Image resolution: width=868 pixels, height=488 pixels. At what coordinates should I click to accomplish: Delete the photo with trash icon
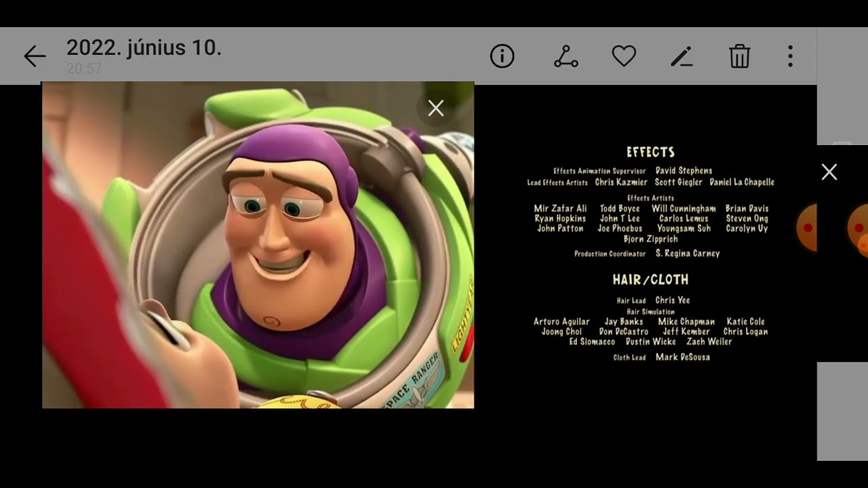click(x=739, y=56)
